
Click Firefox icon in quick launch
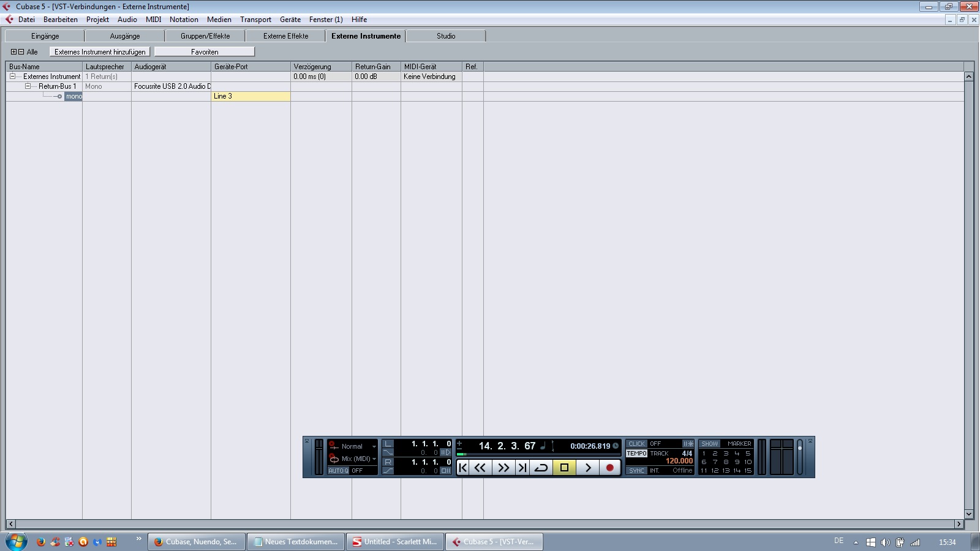[41, 542]
